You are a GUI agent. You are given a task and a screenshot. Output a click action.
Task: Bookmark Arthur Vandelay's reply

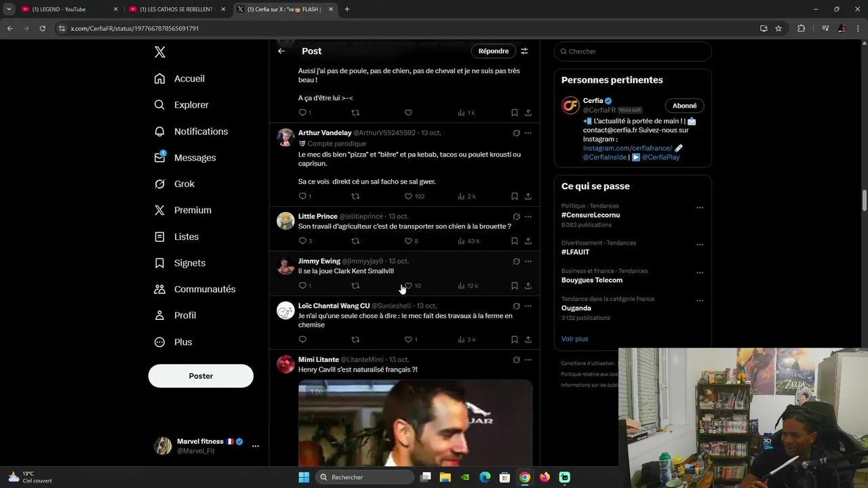(515, 197)
